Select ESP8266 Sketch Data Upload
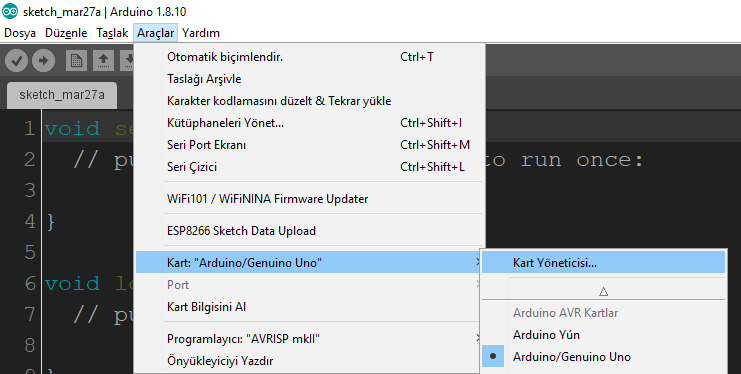The image size is (741, 374). [310, 231]
